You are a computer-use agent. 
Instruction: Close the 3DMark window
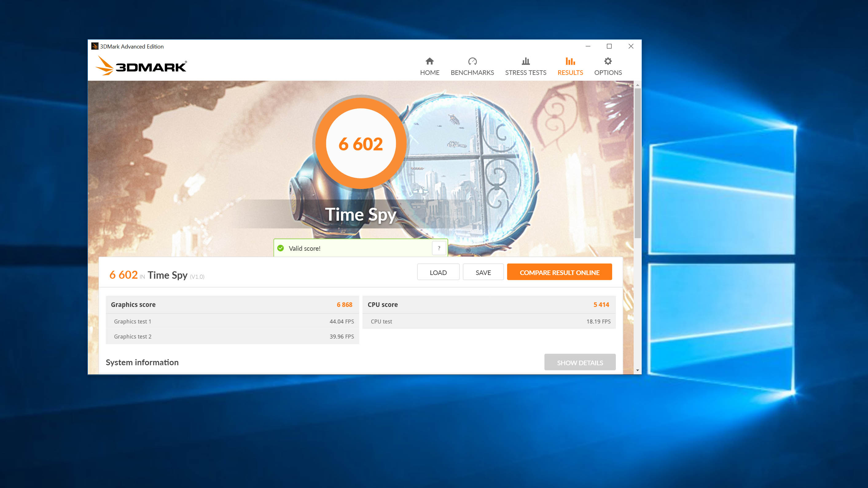[631, 46]
